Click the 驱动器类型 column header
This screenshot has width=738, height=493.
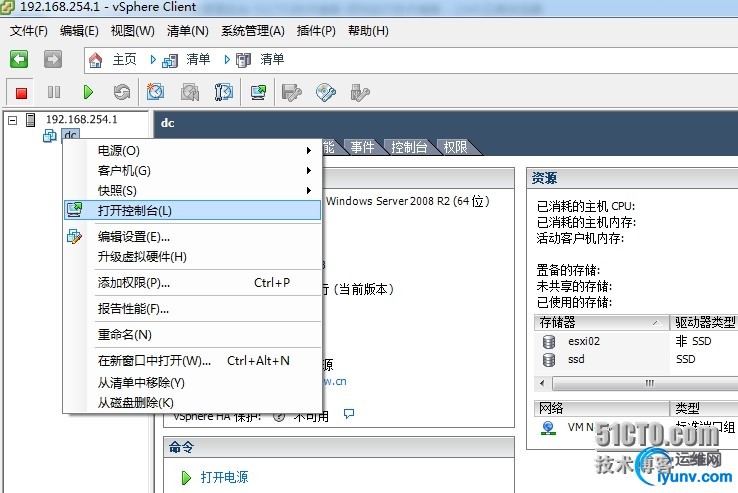pos(704,323)
